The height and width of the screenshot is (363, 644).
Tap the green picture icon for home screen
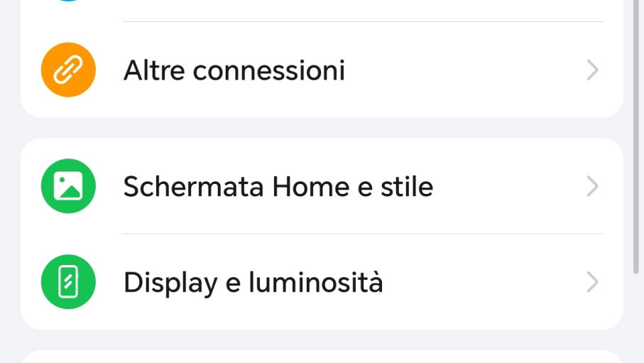tap(68, 186)
